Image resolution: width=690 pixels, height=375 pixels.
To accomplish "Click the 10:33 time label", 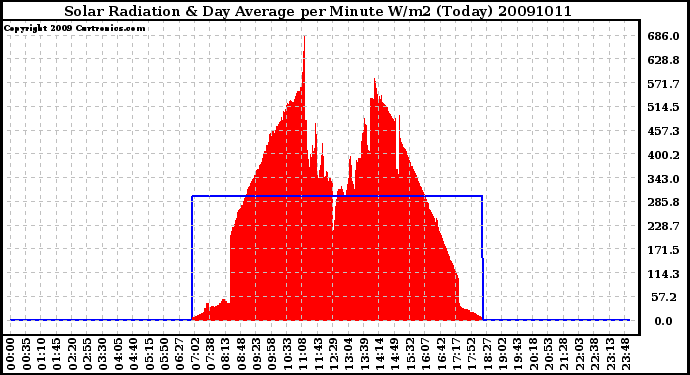I will click(x=287, y=354).
